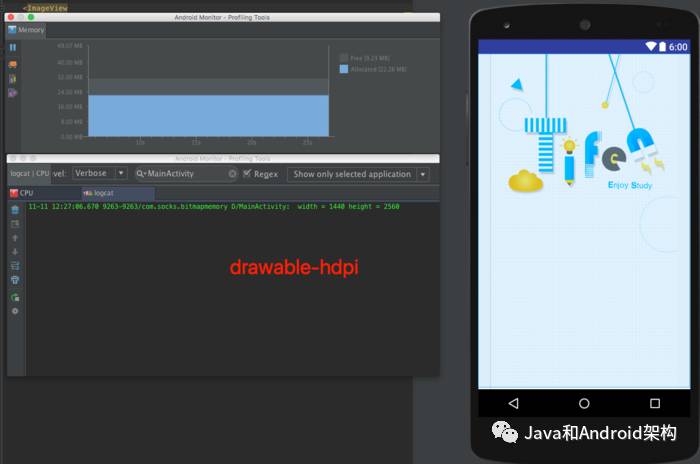Image resolution: width=700 pixels, height=464 pixels.
Task: Tap the splash image on emulator screen
Action: (x=584, y=221)
